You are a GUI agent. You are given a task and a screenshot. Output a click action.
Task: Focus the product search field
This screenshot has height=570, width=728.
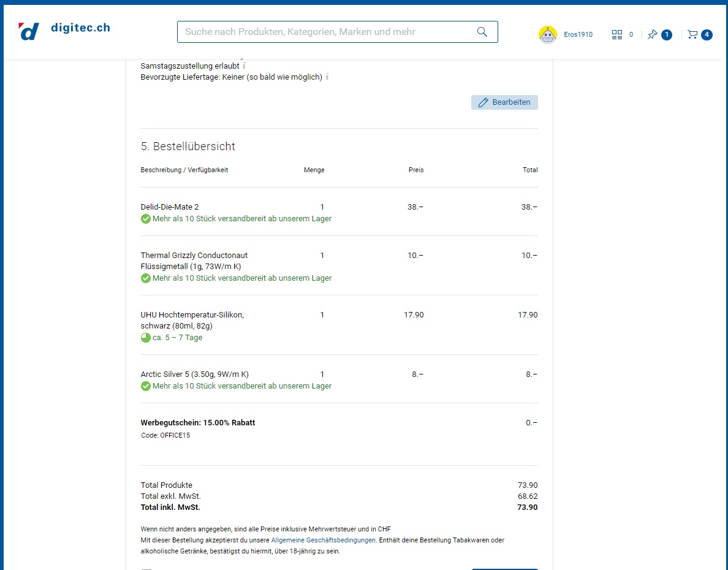pyautogui.click(x=337, y=32)
